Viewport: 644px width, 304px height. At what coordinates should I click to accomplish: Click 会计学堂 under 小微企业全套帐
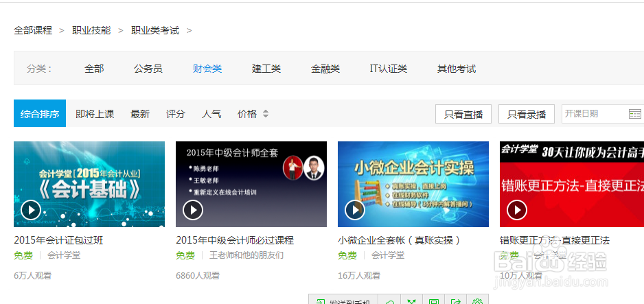388,255
